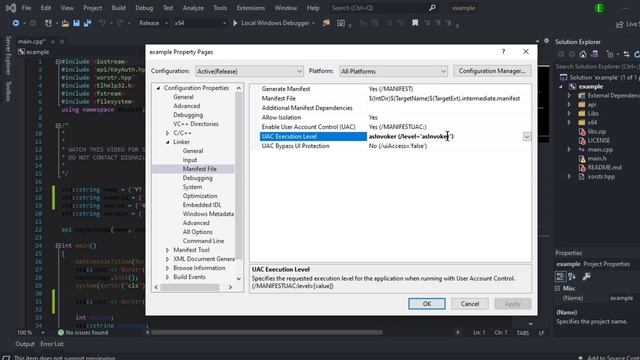Click the property tree horizontal scrollbar

click(x=190, y=287)
